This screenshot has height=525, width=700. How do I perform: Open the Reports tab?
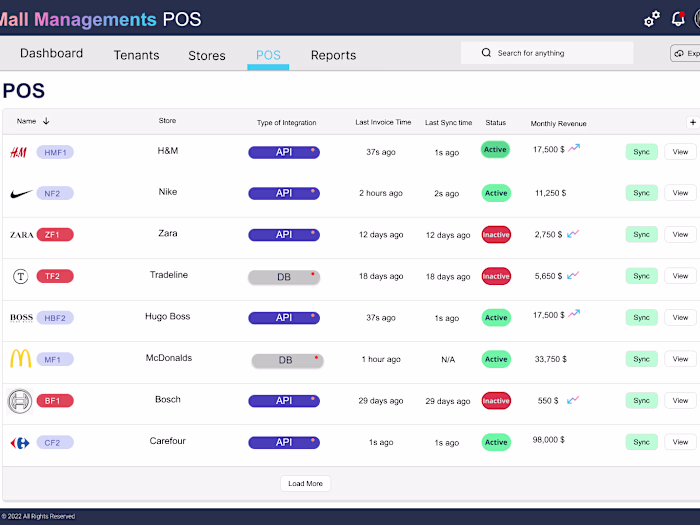click(333, 55)
